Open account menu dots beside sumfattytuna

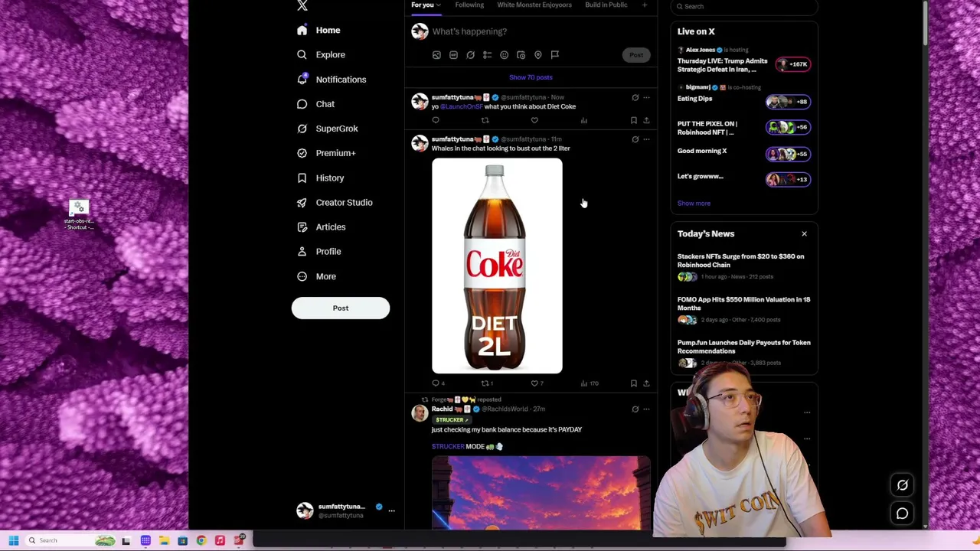click(x=391, y=510)
